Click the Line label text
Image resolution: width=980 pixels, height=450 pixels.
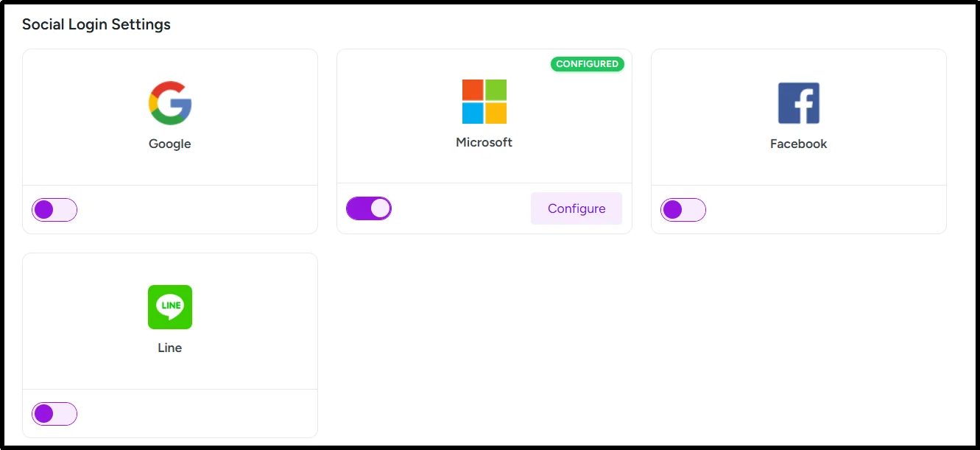point(170,347)
